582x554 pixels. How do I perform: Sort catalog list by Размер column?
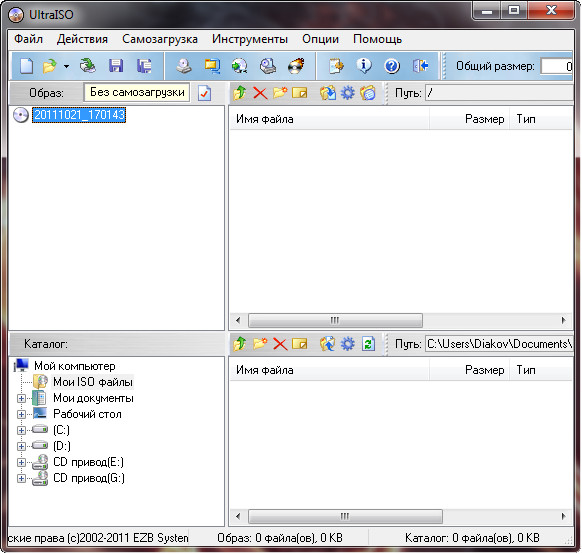point(470,370)
